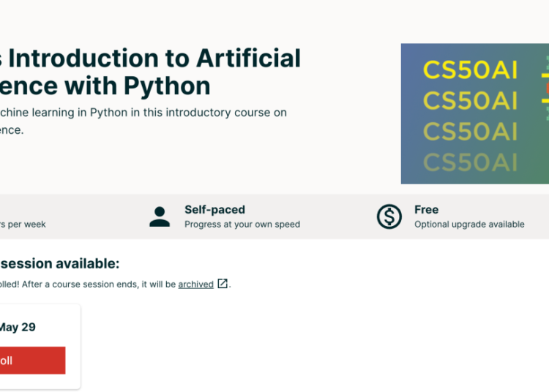Click the 'session available' heading

tap(59, 264)
